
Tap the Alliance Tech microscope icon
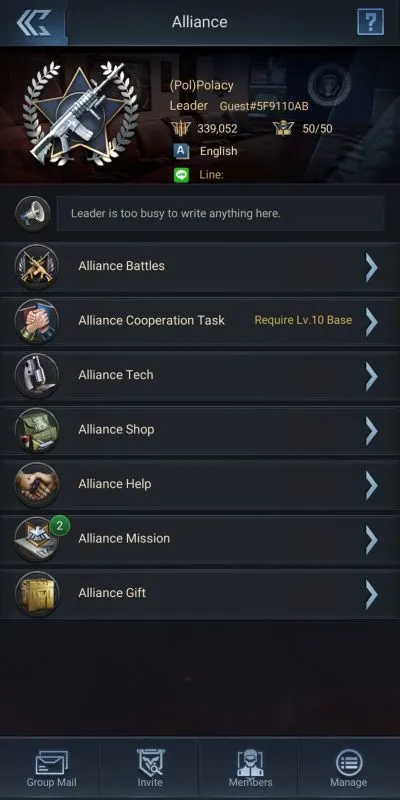(x=37, y=376)
